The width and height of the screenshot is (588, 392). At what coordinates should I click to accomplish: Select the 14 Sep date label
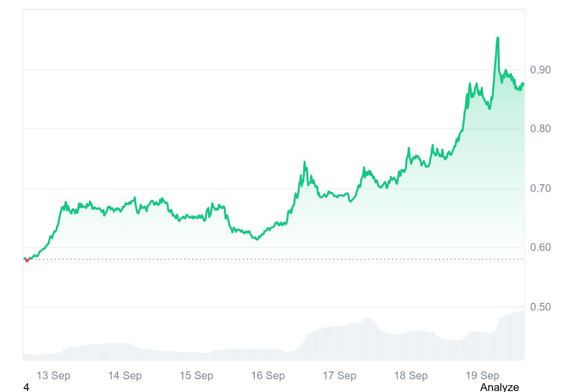pyautogui.click(x=125, y=376)
